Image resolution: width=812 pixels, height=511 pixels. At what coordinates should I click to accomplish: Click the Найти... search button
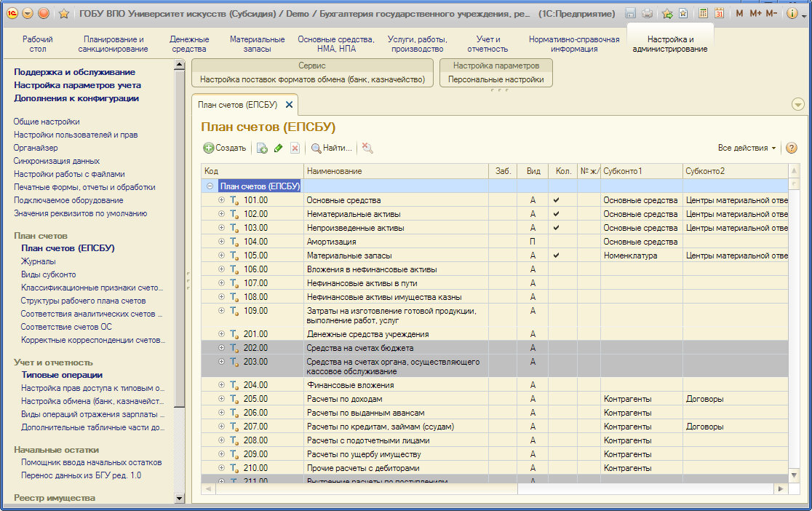point(332,148)
